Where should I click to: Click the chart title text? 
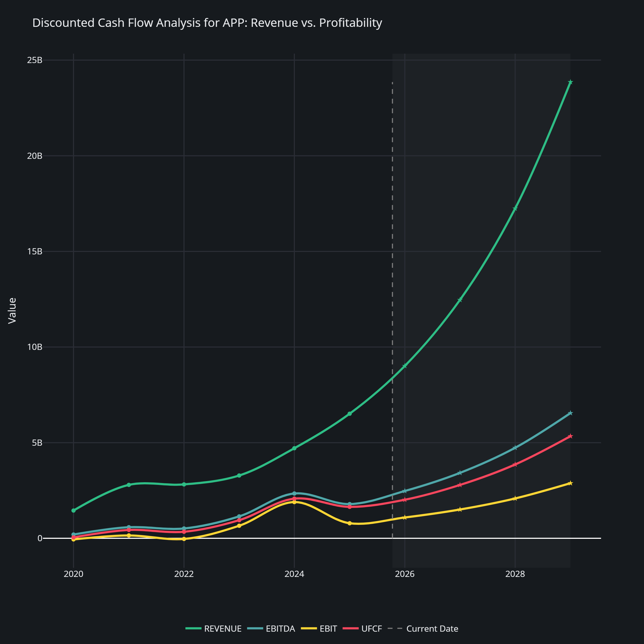point(207,23)
